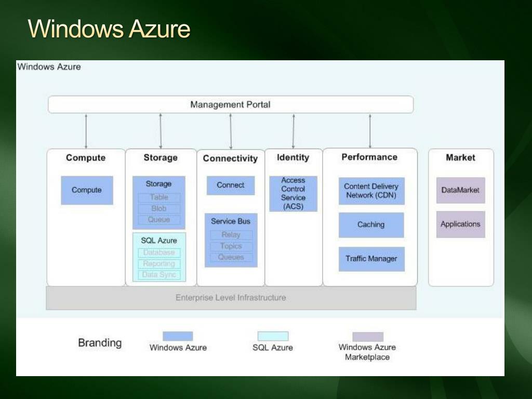
Task: Select the Content Delivery Network (CDN) box
Action: [x=371, y=191]
